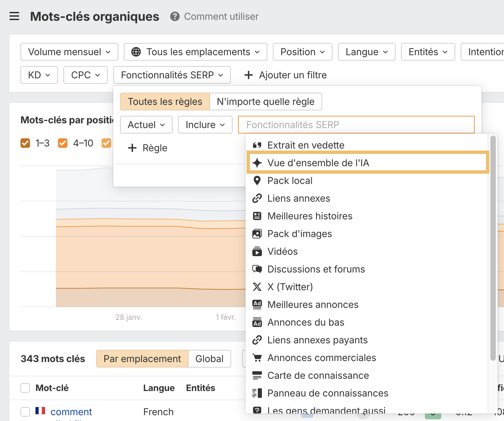Open the KD filter dropdown
This screenshot has height=421, width=504.
tap(39, 75)
